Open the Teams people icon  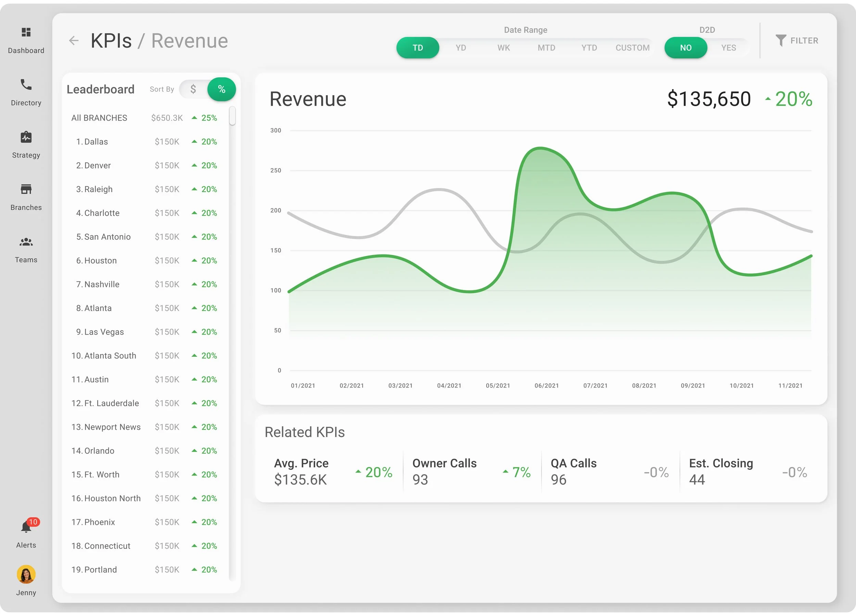(26, 241)
